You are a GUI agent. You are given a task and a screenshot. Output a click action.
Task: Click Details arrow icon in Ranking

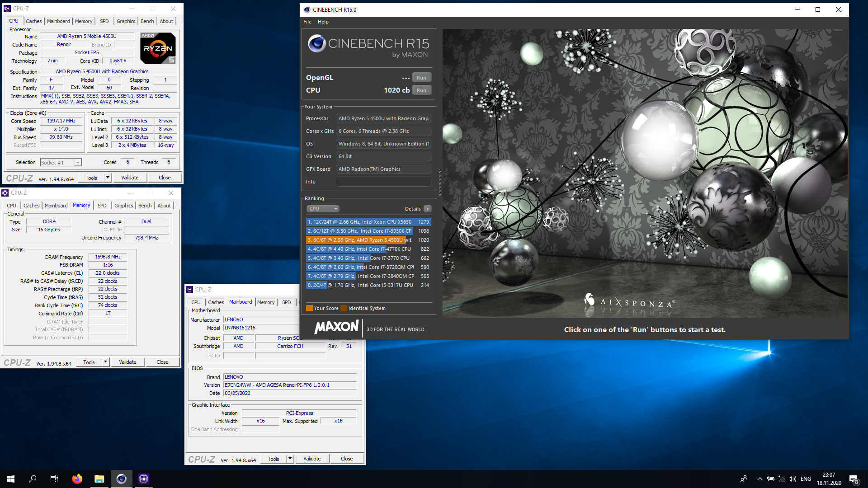428,209
